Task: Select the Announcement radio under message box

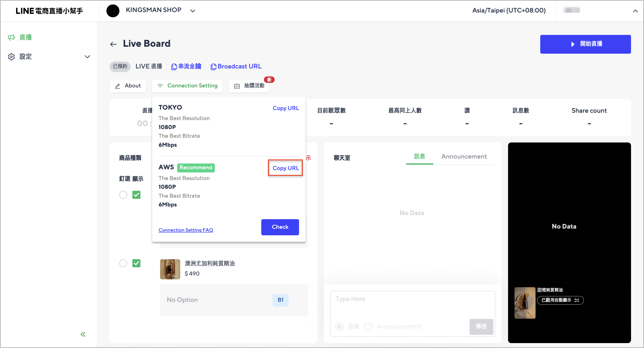Action: (x=368, y=327)
